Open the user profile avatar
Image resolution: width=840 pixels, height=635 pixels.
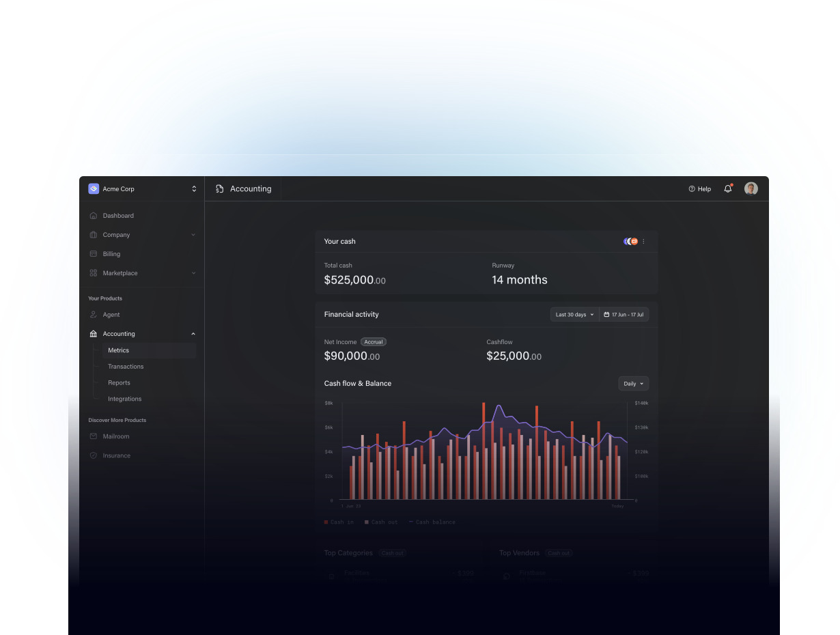click(751, 188)
